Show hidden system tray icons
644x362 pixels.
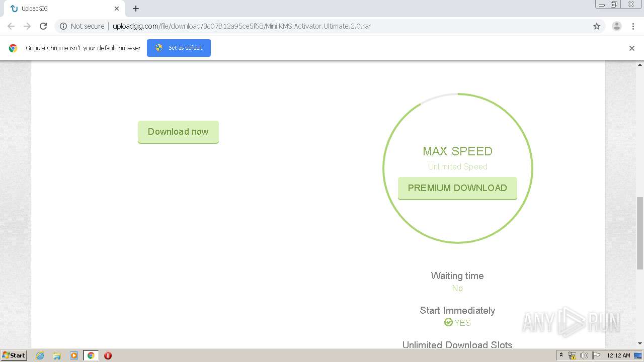tap(561, 355)
